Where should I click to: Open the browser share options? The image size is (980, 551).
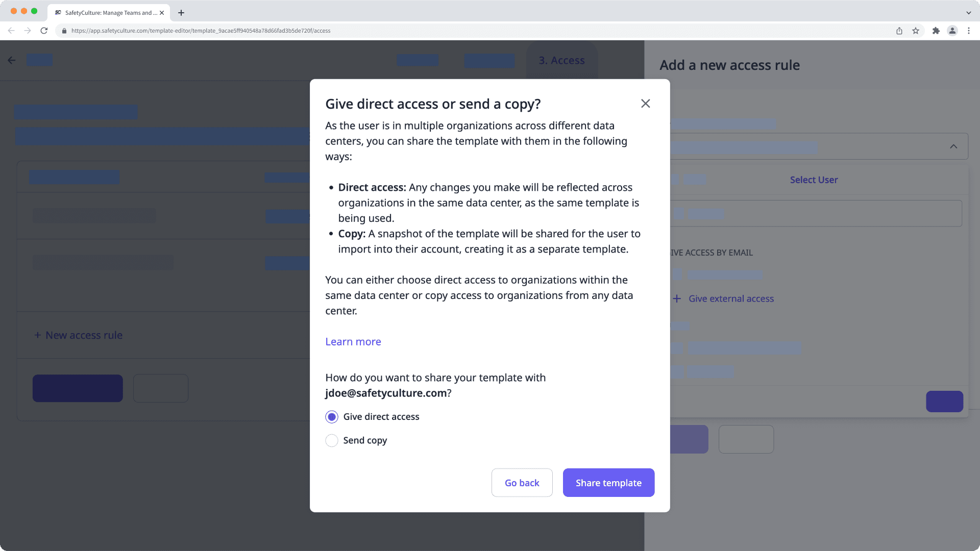pos(899,31)
